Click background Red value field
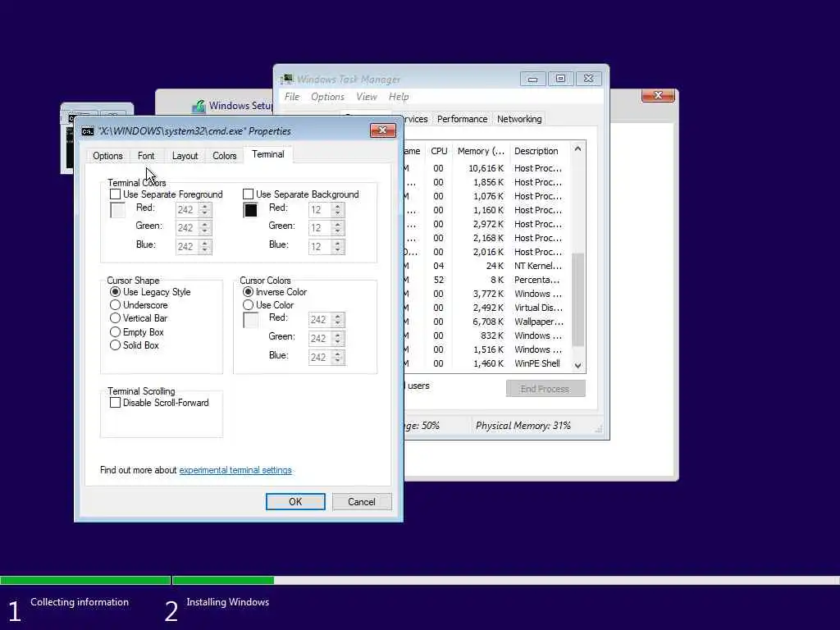Screen dimensions: 840x630 coord(320,209)
